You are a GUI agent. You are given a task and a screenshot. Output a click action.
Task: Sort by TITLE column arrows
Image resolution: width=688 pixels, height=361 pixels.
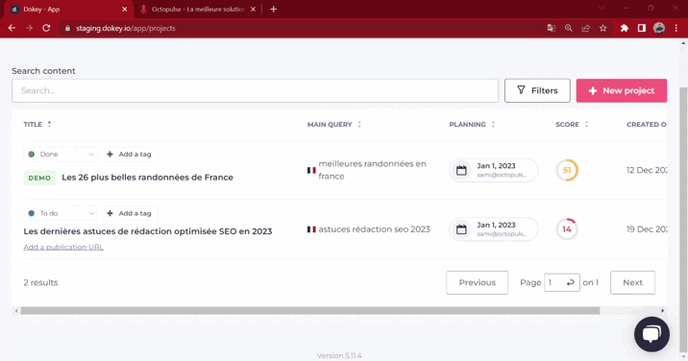tap(49, 124)
